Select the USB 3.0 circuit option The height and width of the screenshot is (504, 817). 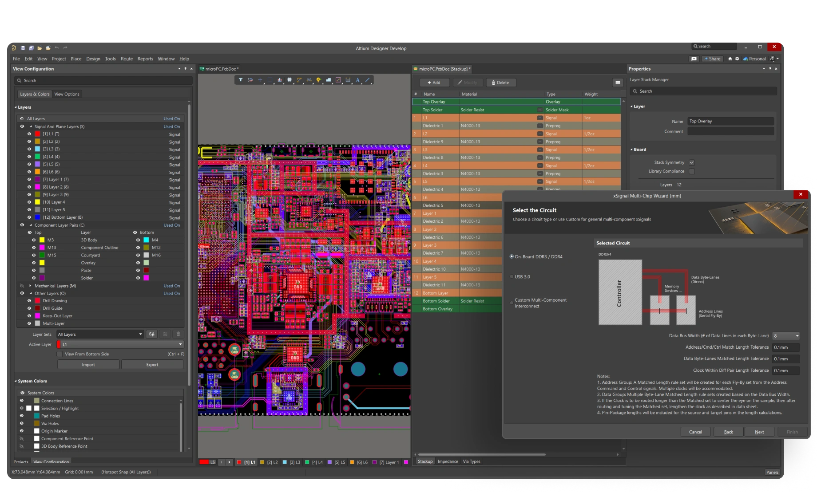(512, 277)
